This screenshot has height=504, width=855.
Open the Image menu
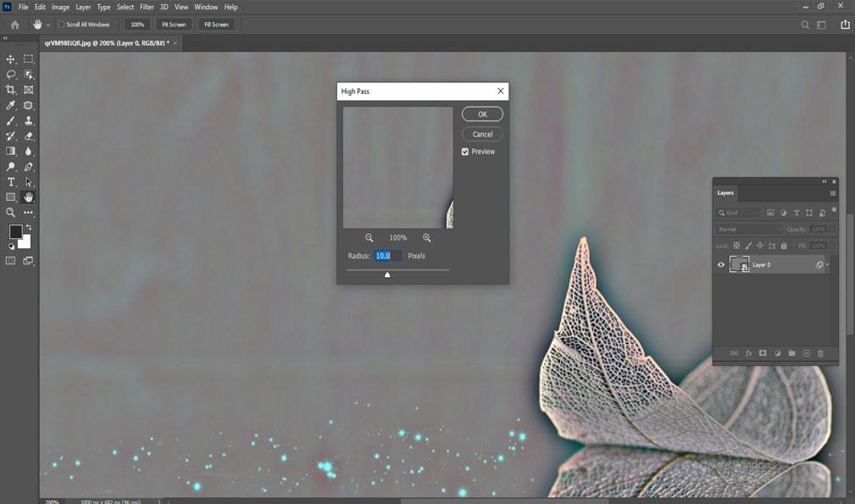click(60, 7)
